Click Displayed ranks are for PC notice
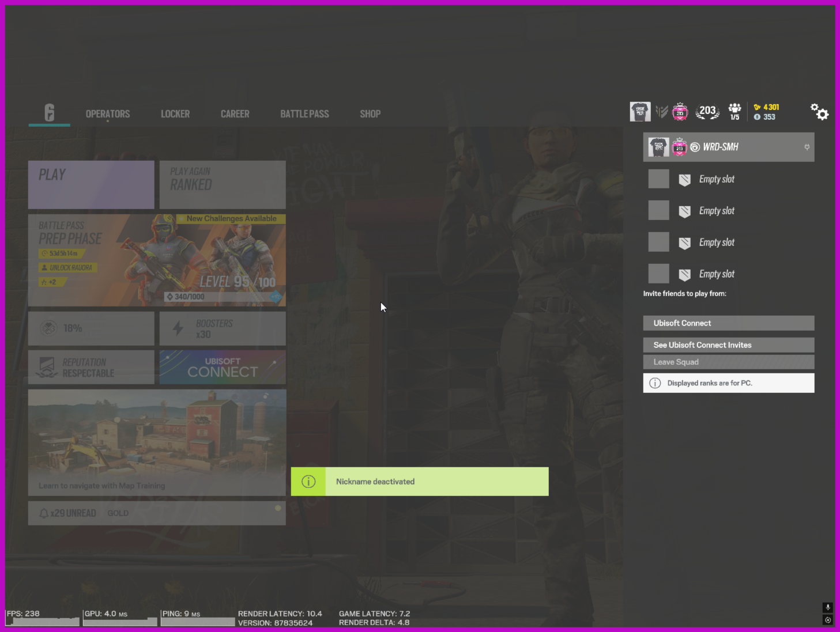 pyautogui.click(x=729, y=383)
